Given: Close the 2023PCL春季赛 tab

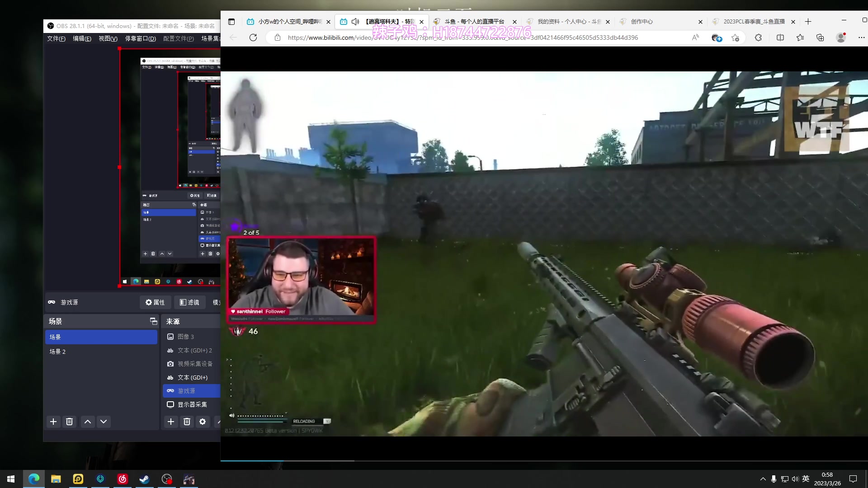Looking at the screenshot, I should 793,22.
